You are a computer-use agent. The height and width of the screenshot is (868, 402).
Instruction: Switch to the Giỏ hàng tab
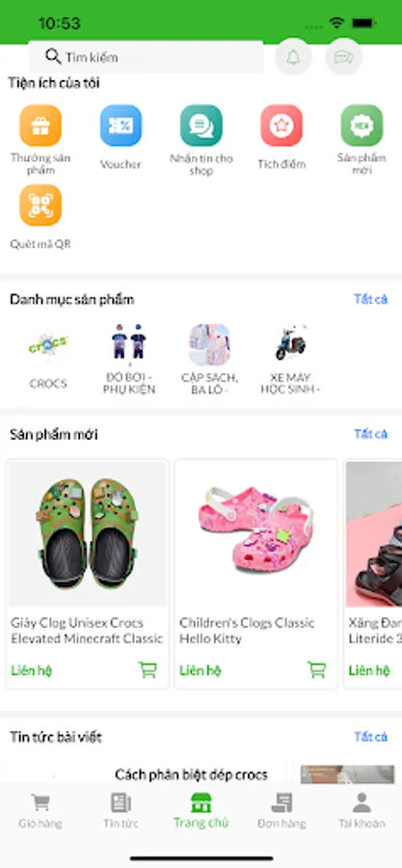pyautogui.click(x=40, y=810)
